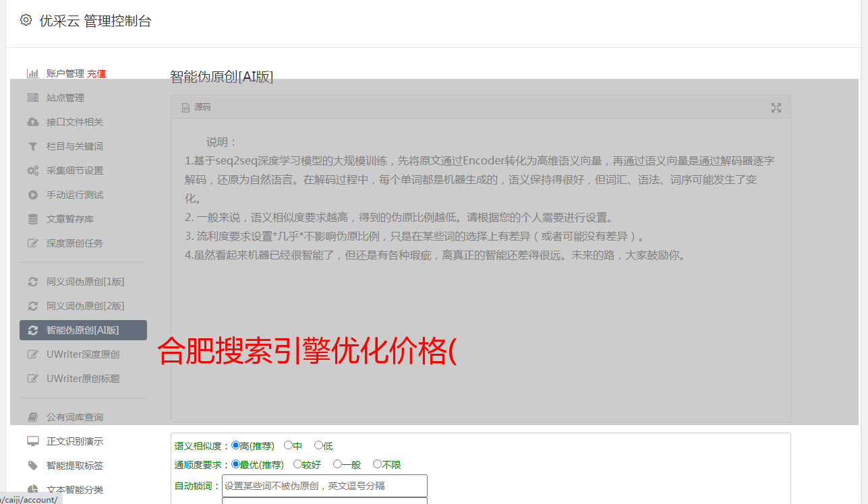Click the monitor icon for 正文识别演示

click(x=32, y=441)
